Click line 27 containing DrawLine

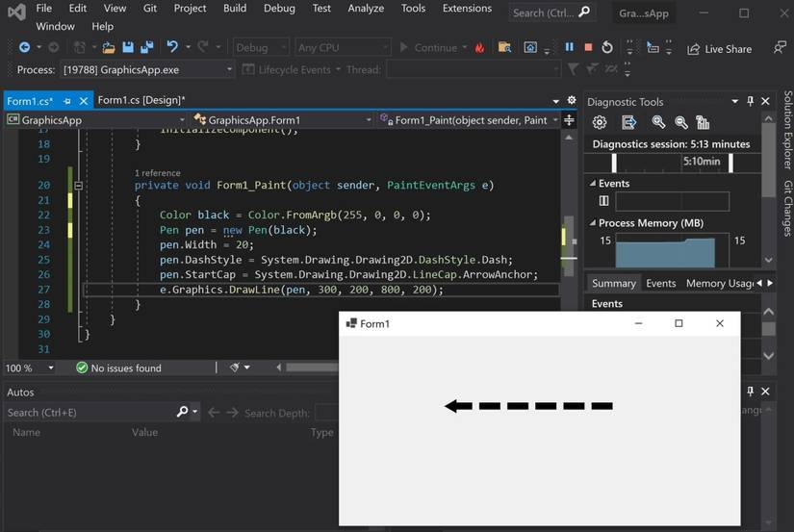[321, 290]
